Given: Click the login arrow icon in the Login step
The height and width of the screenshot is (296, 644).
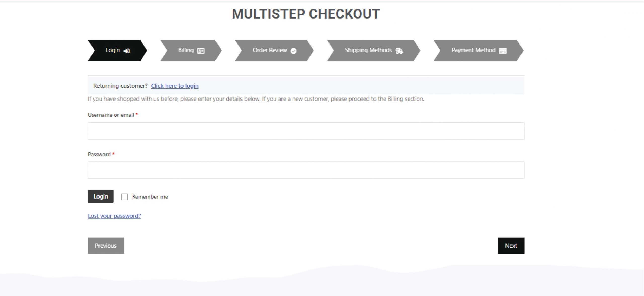Looking at the screenshot, I should [x=127, y=51].
